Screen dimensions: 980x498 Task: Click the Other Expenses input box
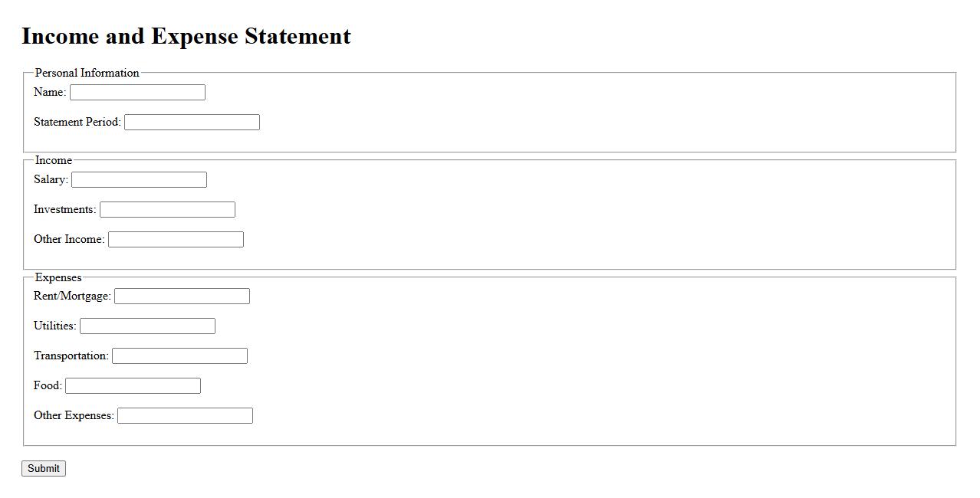tap(185, 415)
